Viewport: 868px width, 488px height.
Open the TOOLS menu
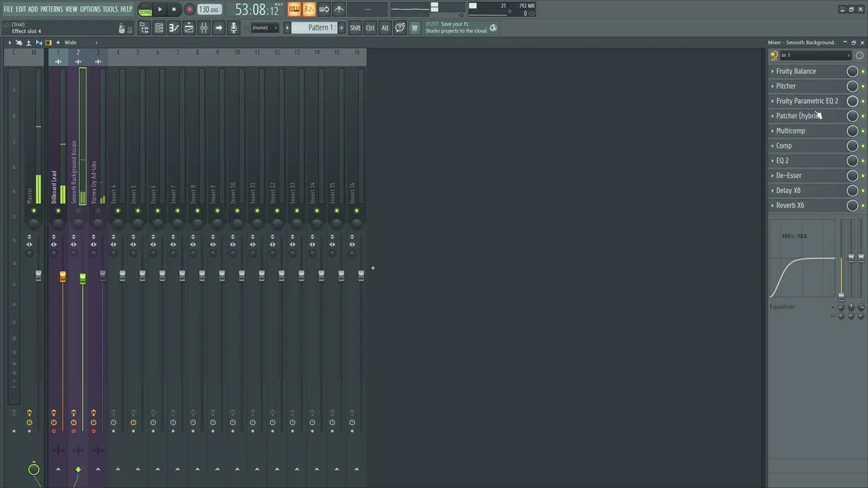point(110,9)
